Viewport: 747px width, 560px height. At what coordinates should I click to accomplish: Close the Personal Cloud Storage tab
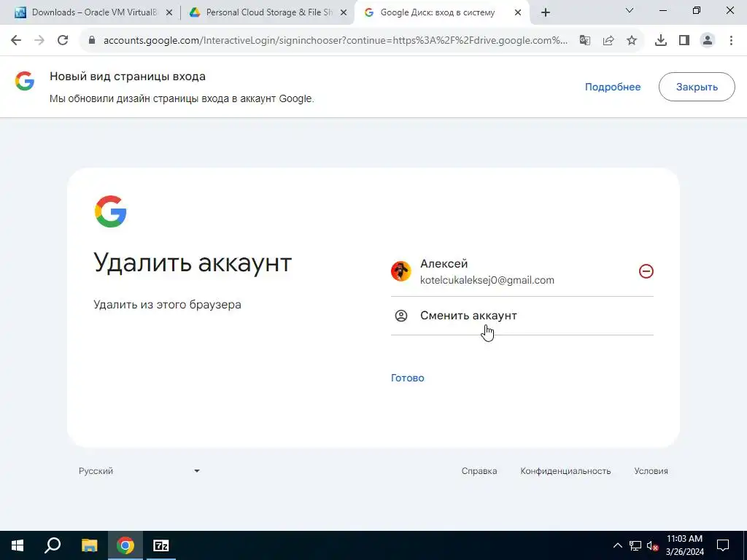pos(343,13)
